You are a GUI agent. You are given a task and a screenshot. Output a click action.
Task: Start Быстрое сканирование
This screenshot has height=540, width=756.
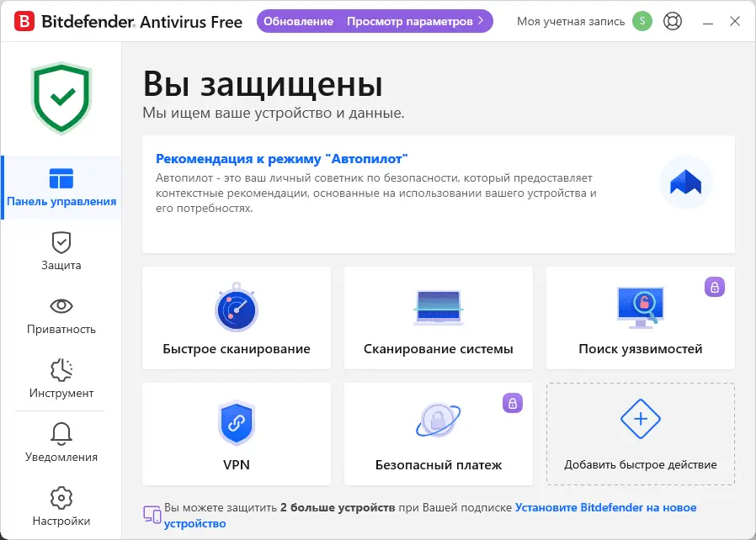tap(237, 318)
